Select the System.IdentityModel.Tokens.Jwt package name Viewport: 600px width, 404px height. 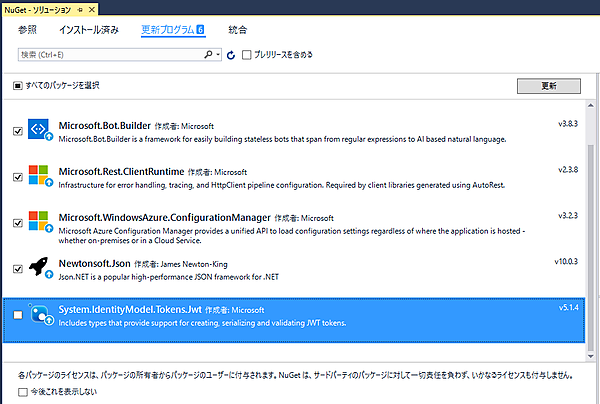(130, 310)
